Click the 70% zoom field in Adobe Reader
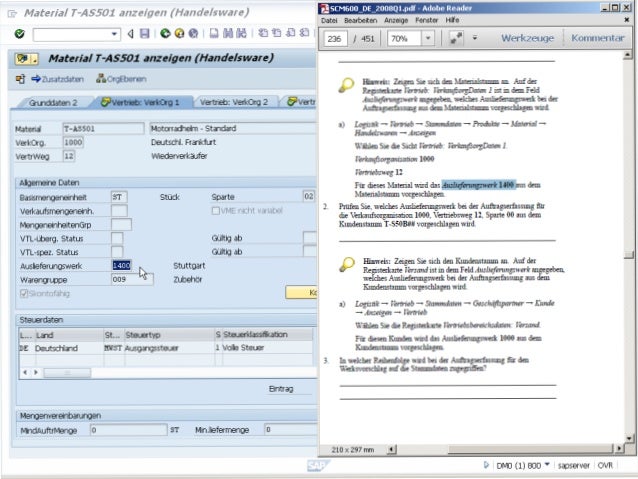Screen dimensions: 638x479 pos(405,39)
